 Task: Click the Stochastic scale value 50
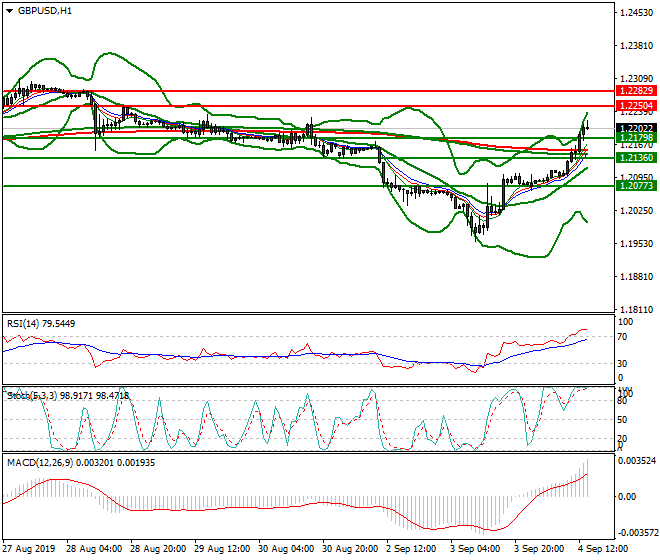point(622,420)
